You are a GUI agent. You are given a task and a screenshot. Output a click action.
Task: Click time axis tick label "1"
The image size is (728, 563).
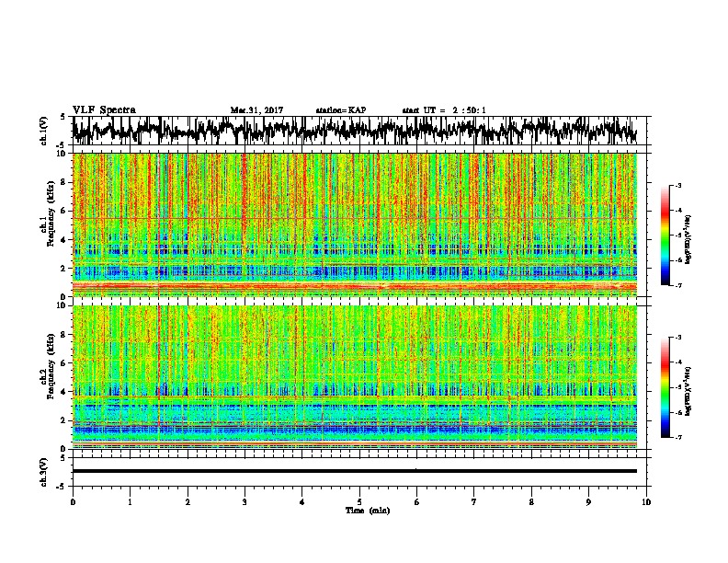130,502
